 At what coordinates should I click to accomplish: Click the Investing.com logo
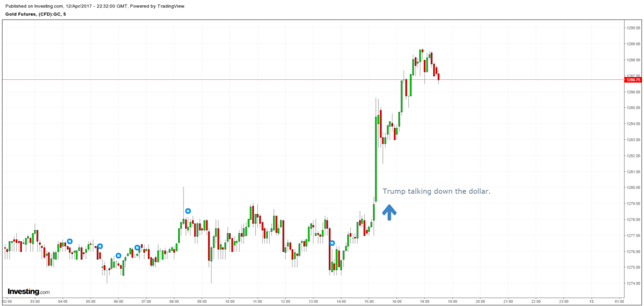pyautogui.click(x=28, y=292)
